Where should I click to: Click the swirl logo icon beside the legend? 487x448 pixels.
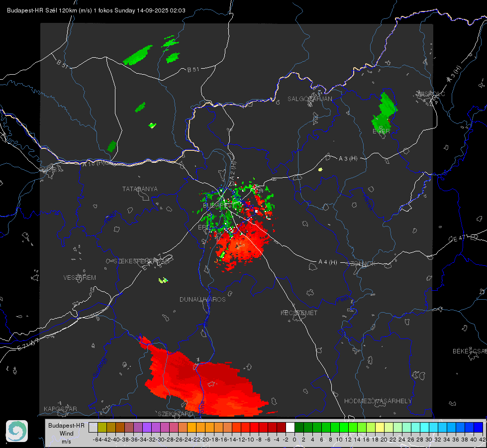17,431
